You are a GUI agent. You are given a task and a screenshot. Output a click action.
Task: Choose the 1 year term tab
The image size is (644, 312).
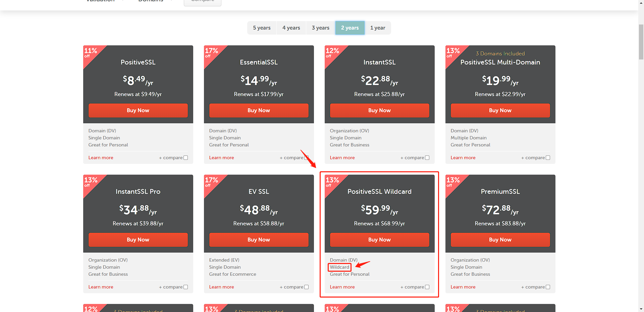click(378, 28)
